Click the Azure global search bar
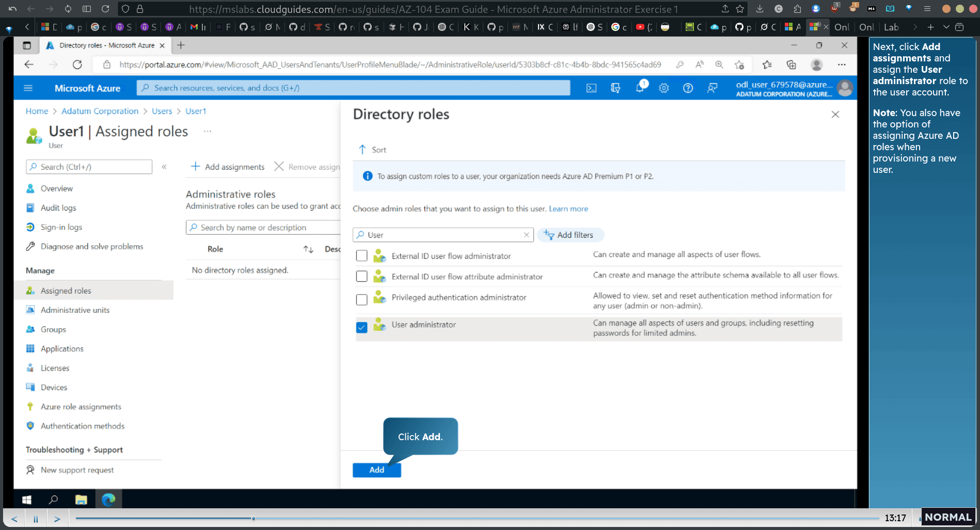The width and height of the screenshot is (980, 530). click(x=353, y=88)
